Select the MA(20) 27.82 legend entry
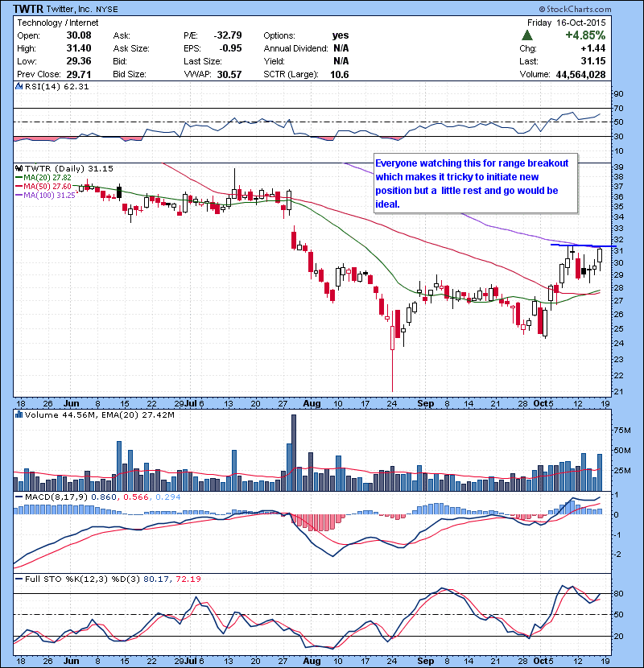Viewport: 644px width, 668px height. [43, 177]
